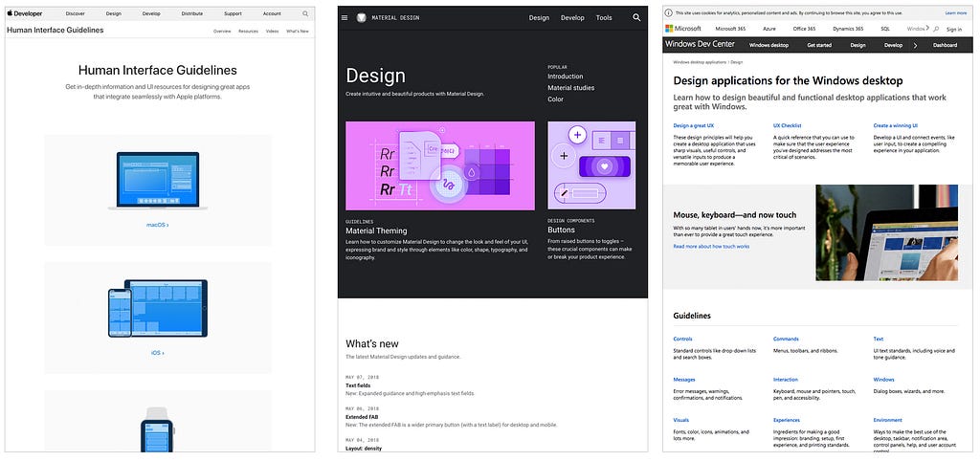This screenshot has width=980, height=461.
Task: Select Get started in Dev Center nav
Action: tap(819, 45)
